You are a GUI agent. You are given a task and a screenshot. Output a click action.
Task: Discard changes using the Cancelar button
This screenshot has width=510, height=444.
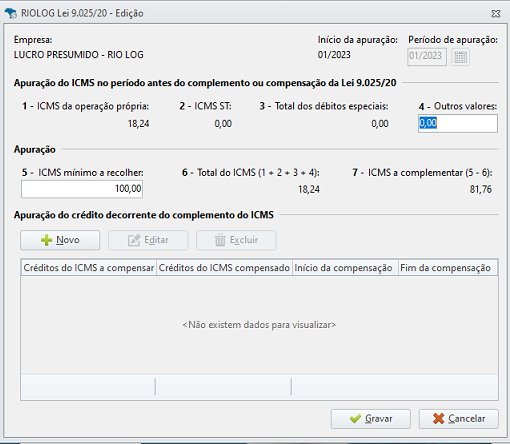click(459, 419)
